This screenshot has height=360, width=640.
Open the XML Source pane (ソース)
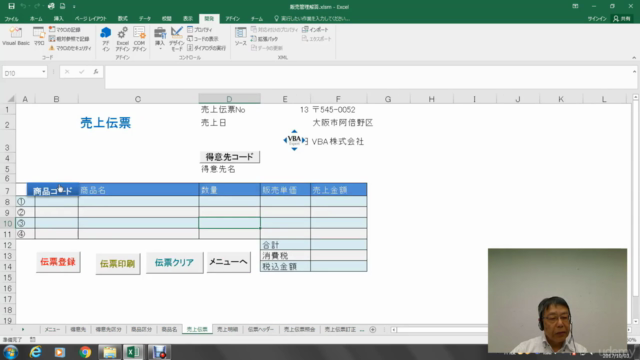(240, 37)
